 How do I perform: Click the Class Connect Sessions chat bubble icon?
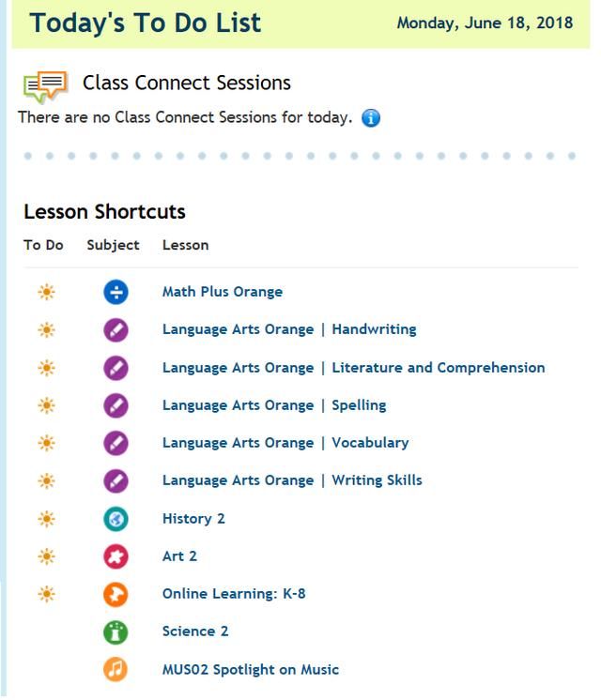[x=46, y=86]
